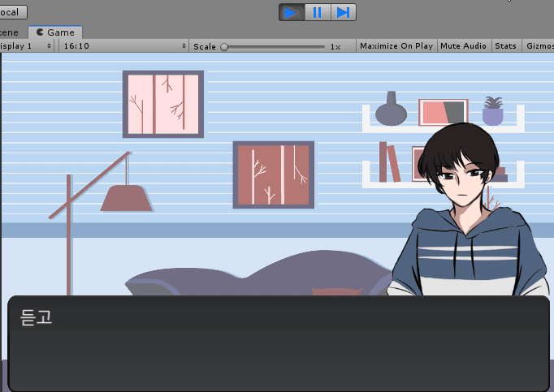Toggle Maximize On Play

(x=396, y=46)
